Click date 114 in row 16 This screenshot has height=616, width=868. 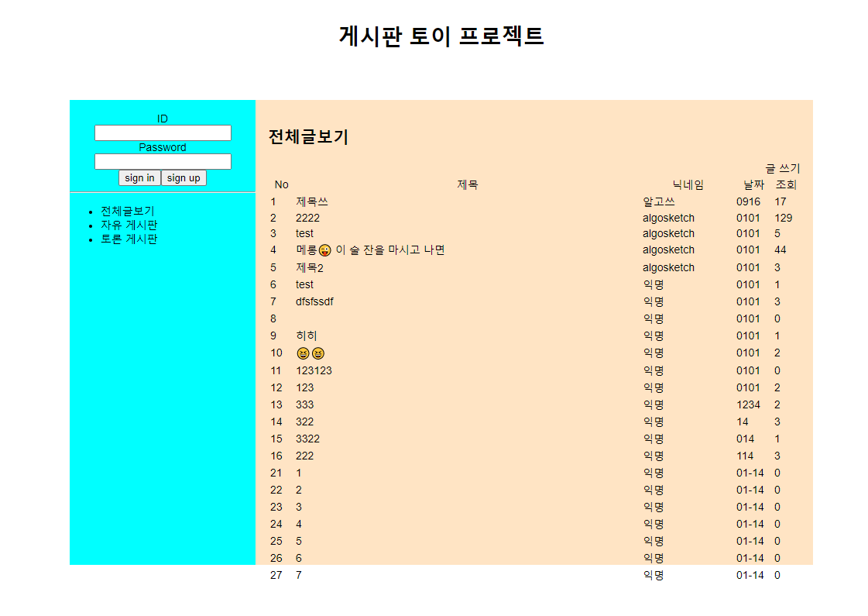(x=745, y=456)
